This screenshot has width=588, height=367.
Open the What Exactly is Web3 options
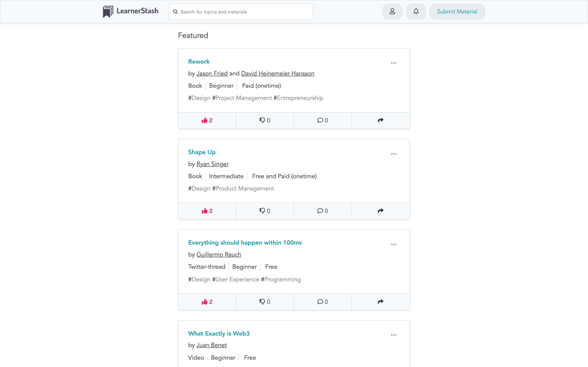(394, 335)
